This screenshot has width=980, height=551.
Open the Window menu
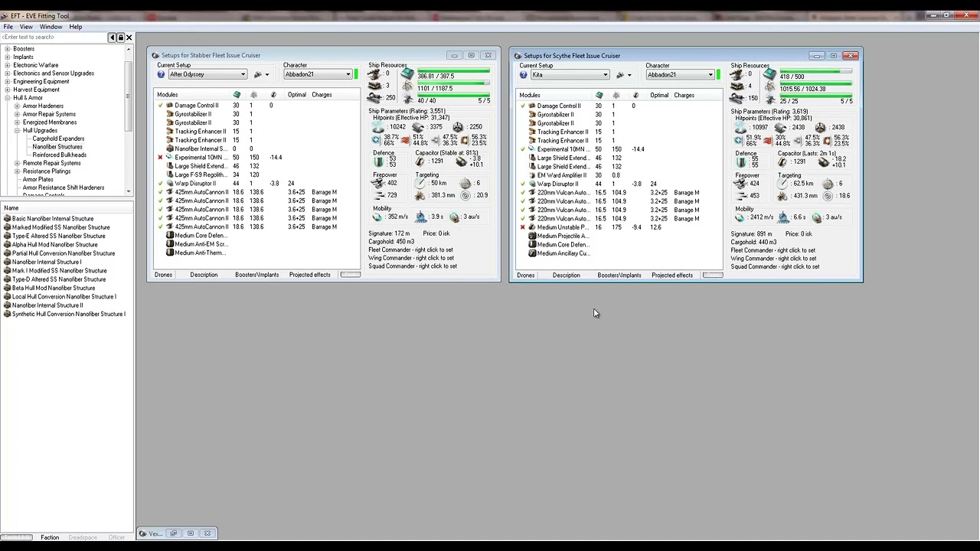click(x=51, y=27)
